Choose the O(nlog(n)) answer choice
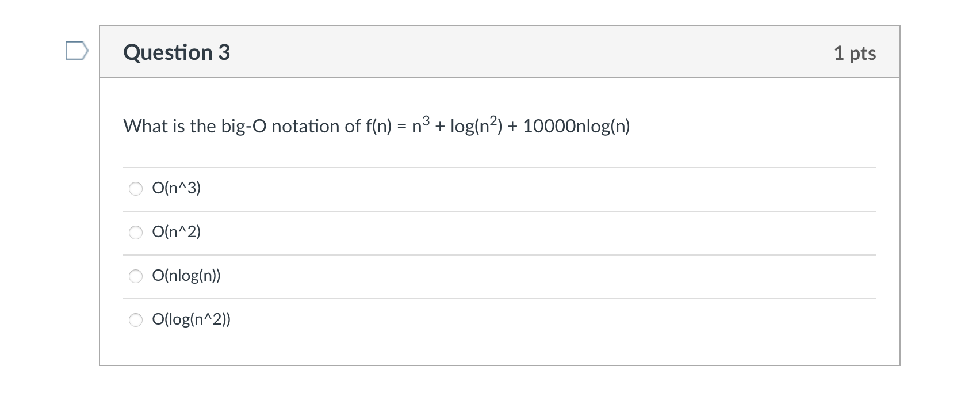This screenshot has height=396, width=980. click(x=136, y=276)
